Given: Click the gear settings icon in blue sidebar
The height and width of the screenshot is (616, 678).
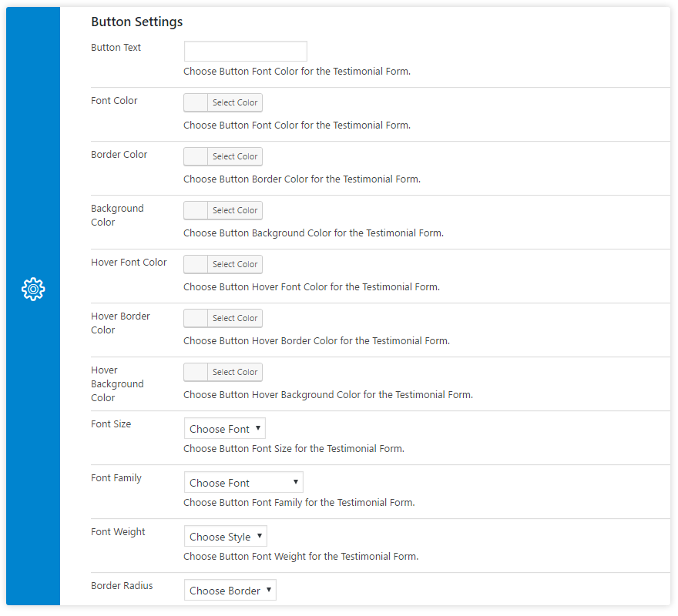Looking at the screenshot, I should pyautogui.click(x=33, y=290).
